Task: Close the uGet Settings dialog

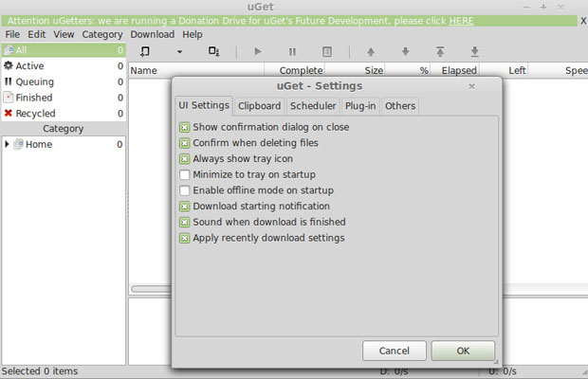Action: coord(471,86)
